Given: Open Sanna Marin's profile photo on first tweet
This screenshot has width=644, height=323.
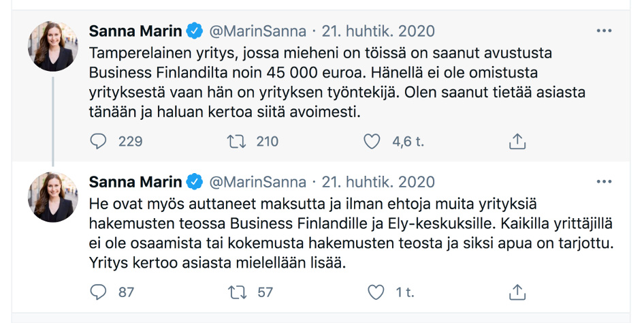Looking at the screenshot, I should 53,46.
